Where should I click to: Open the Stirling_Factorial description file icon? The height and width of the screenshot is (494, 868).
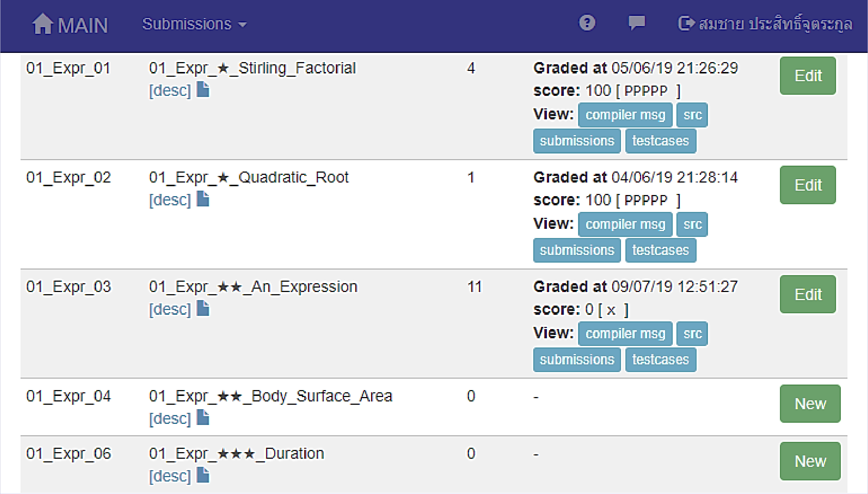(x=203, y=90)
